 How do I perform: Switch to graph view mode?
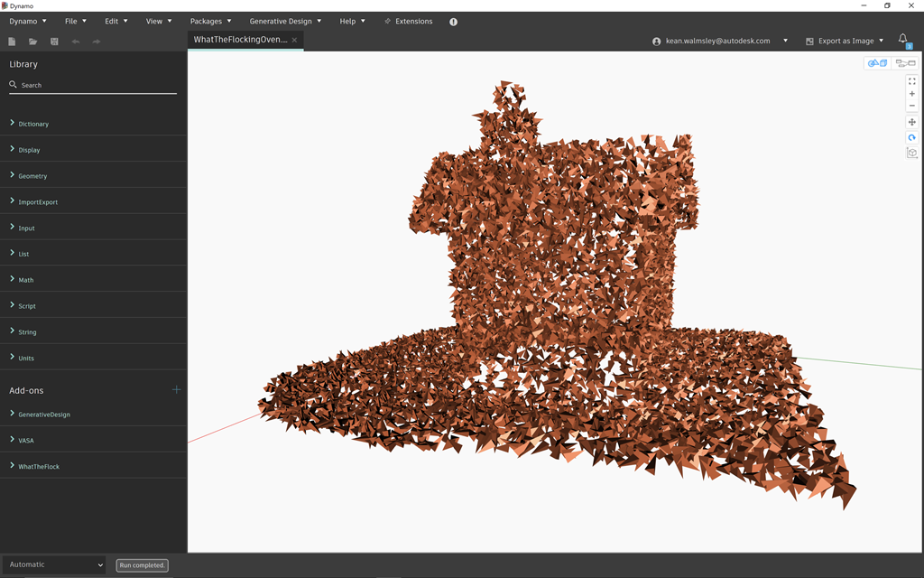904,63
